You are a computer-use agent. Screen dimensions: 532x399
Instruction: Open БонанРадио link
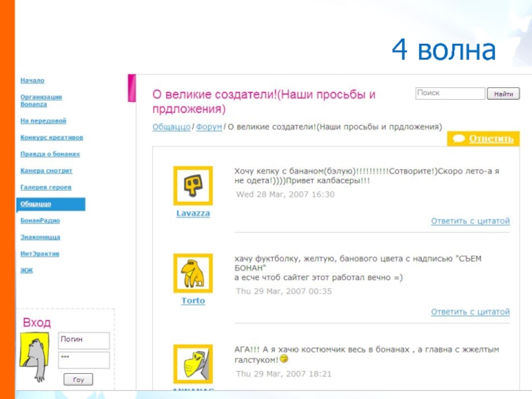(x=40, y=221)
